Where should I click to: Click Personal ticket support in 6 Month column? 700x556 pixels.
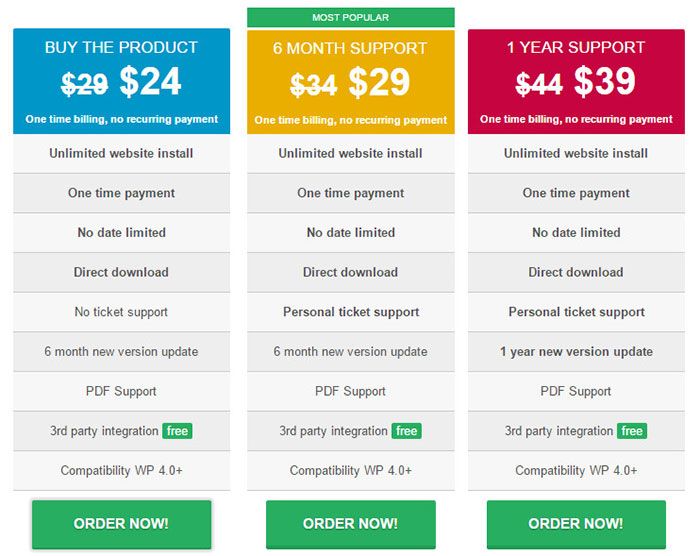coord(350,312)
